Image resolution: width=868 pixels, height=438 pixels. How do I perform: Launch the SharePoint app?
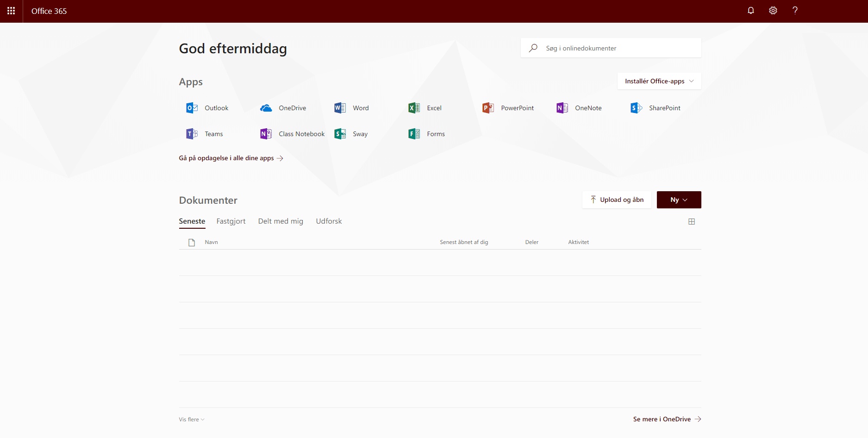point(656,108)
